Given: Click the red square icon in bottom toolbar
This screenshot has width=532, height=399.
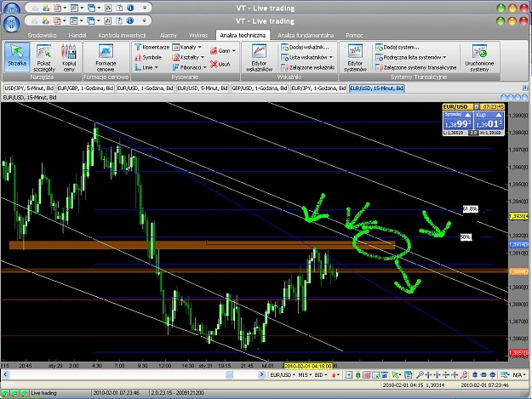Looking at the screenshot, I should (366, 375).
